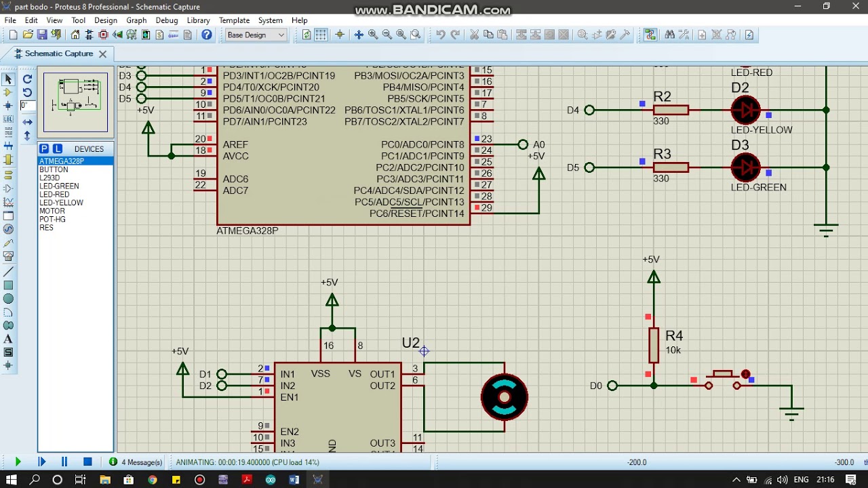
Task: Click the X-Mirror horizontal flip icon
Action: pyautogui.click(x=28, y=122)
